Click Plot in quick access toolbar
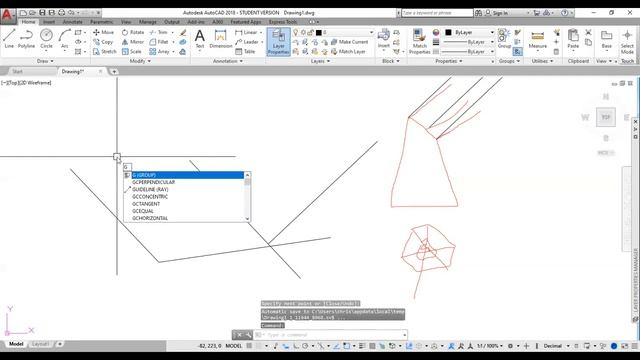 pos(61,13)
